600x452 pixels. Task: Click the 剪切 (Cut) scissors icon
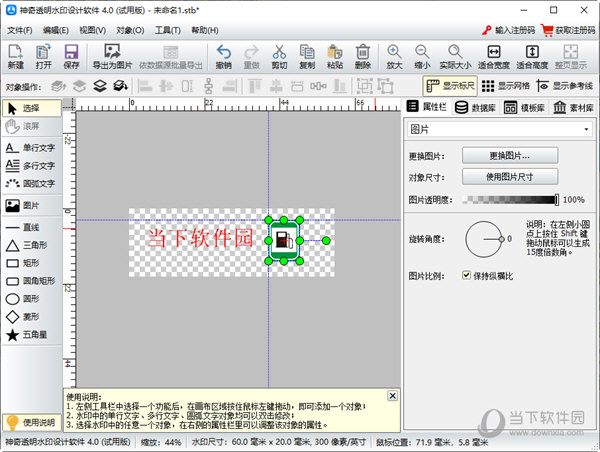tap(279, 57)
